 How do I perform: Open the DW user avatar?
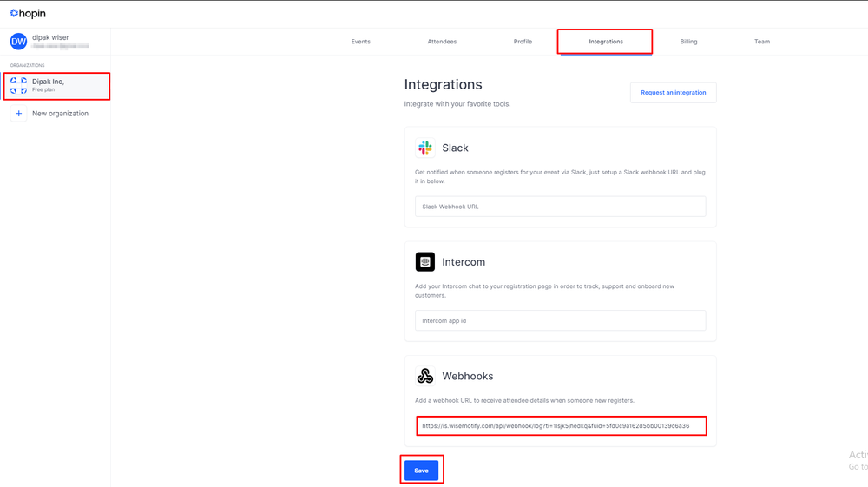click(x=18, y=42)
